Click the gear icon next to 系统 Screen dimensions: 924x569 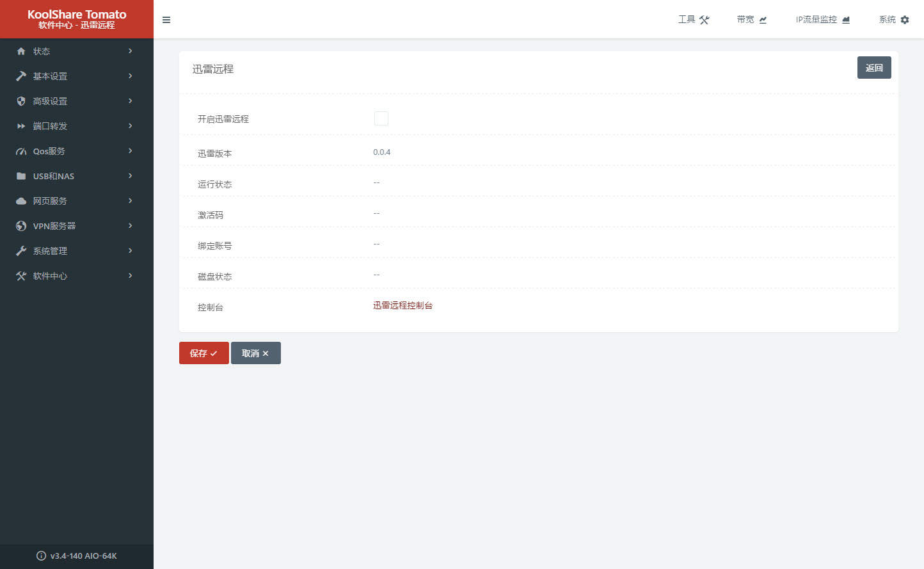click(x=905, y=20)
